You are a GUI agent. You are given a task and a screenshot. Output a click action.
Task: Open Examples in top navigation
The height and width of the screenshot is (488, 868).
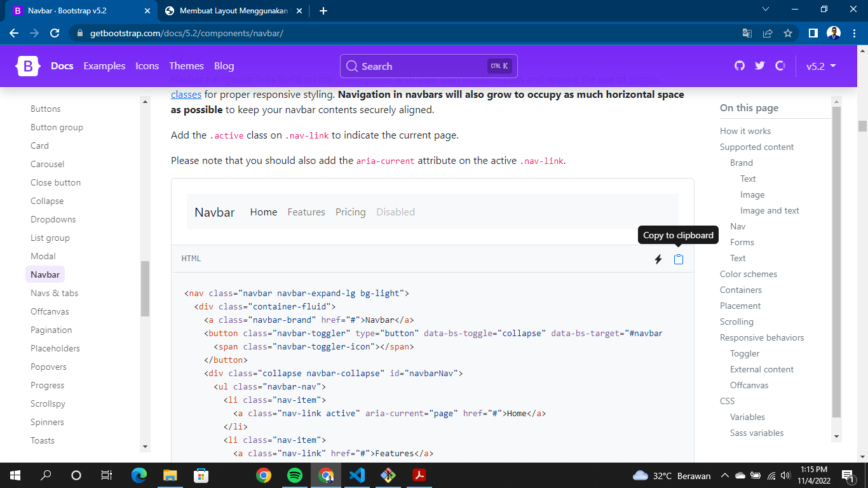point(104,66)
